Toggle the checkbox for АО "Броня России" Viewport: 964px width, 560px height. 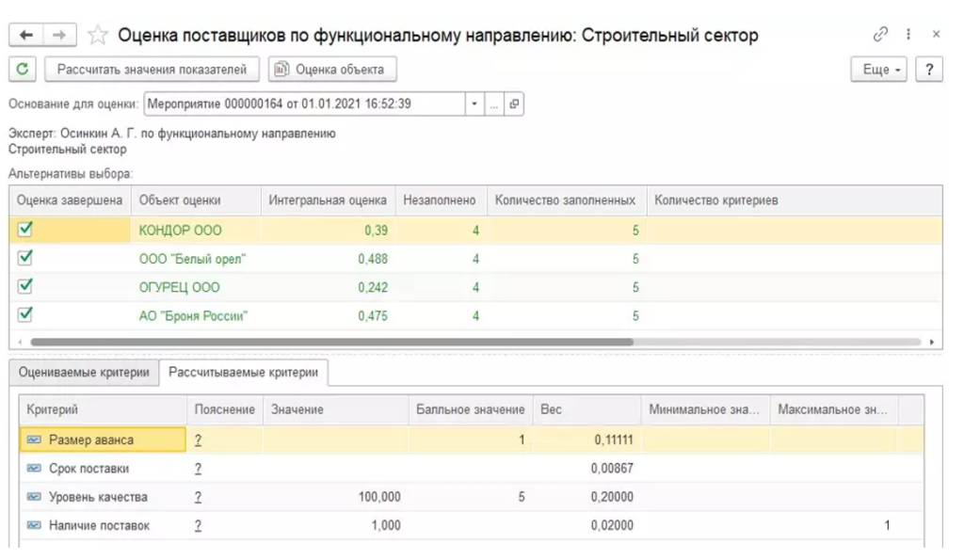point(25,315)
